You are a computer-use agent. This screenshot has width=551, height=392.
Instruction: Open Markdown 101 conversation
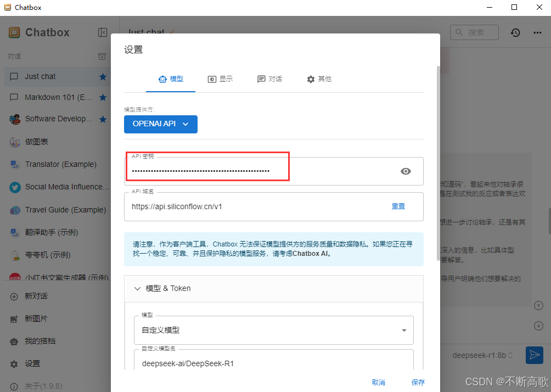pyautogui.click(x=57, y=97)
